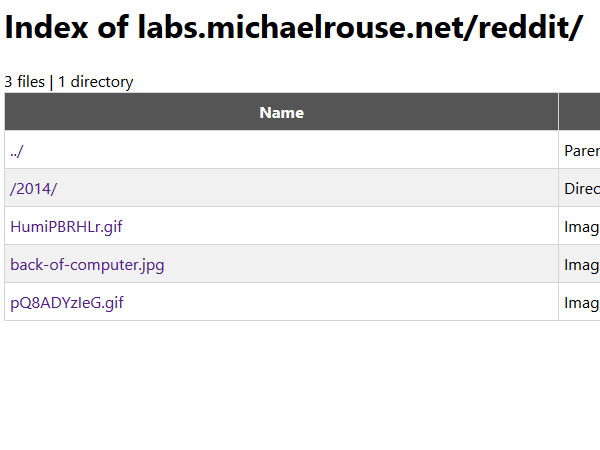The image size is (600, 450).
Task: Click the Image type cell for HumiPBRHLr.gif
Action: pos(582,227)
